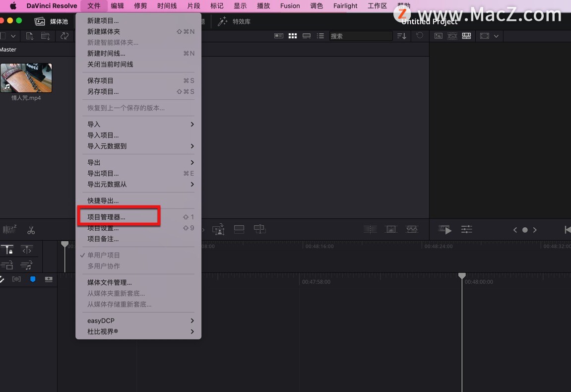Viewport: 571px width, 392px height.
Task: Click the marker dot between chevrons
Action: tap(525, 230)
